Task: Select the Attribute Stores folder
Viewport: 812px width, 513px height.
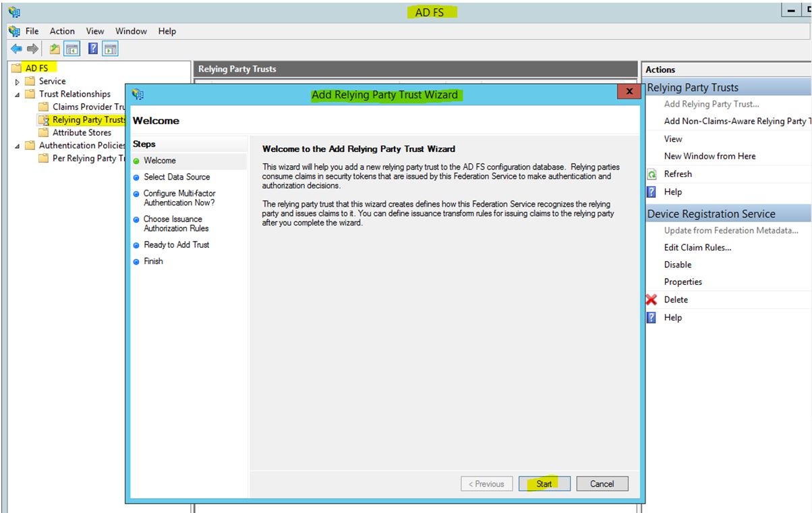Action: click(82, 133)
